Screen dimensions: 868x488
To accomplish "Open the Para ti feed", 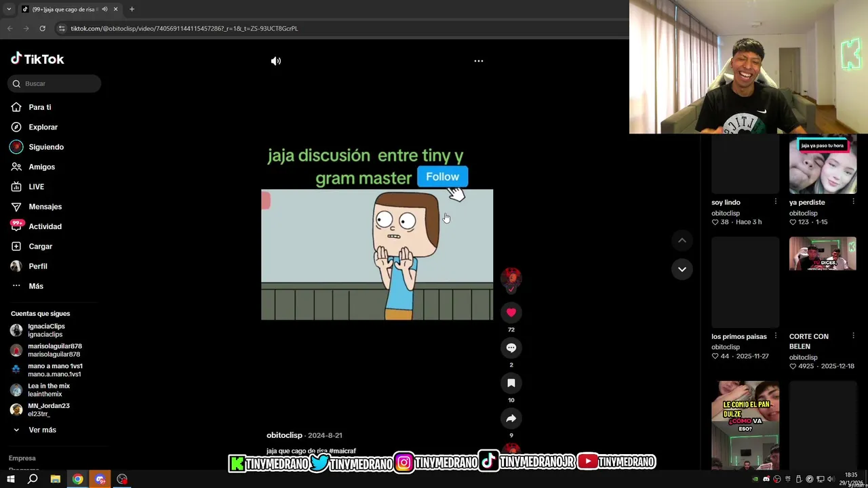I will 31,107.
